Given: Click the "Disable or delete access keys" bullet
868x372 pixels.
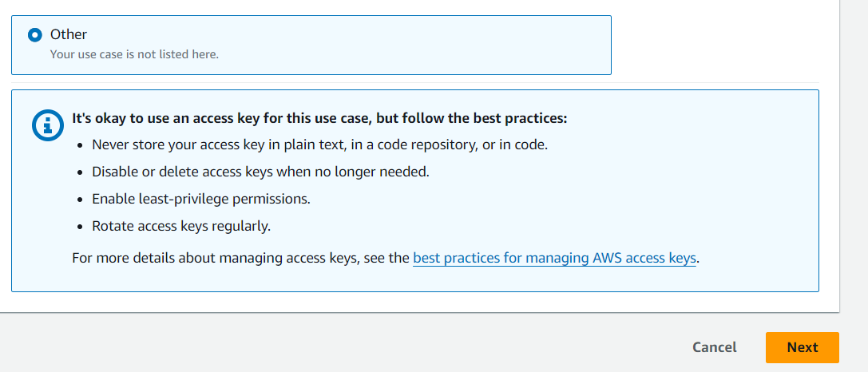Looking at the screenshot, I should (261, 172).
